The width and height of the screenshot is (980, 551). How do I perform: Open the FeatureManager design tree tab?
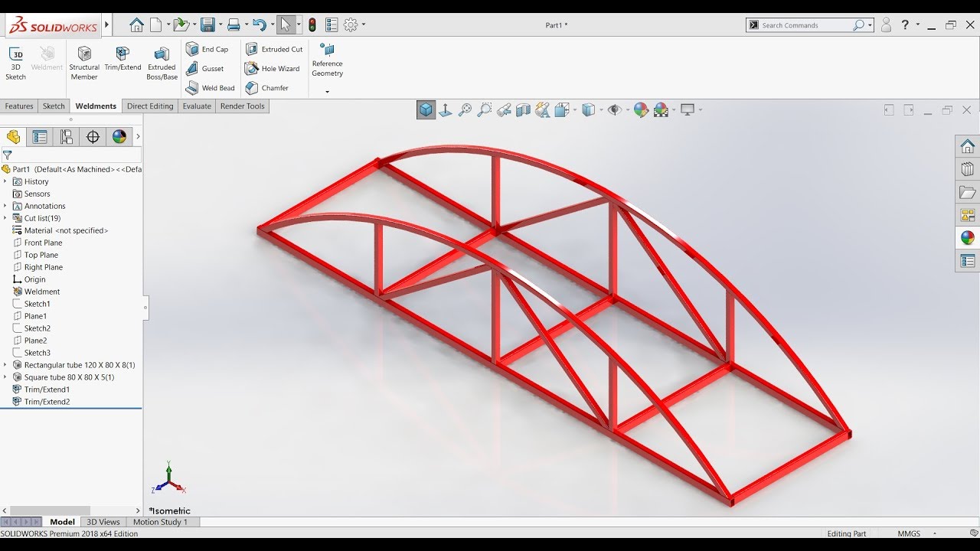(13, 137)
